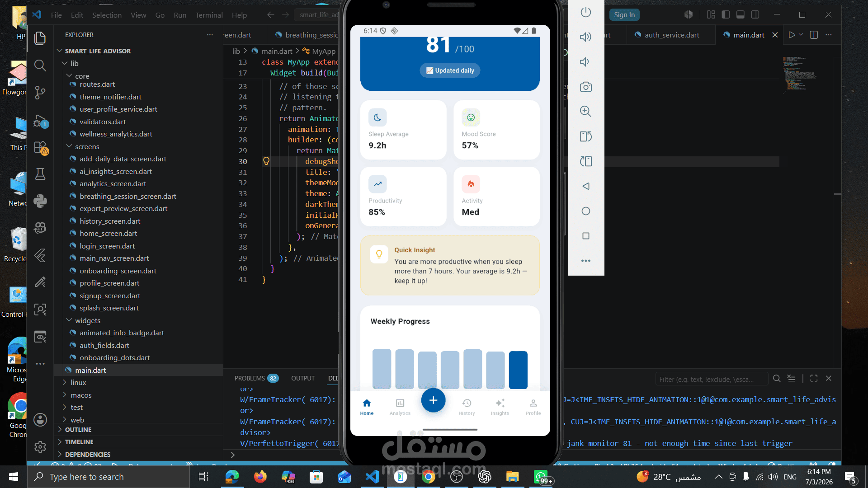Open the Extensions view with warning badge
This screenshot has height=488, width=868.
point(40,147)
